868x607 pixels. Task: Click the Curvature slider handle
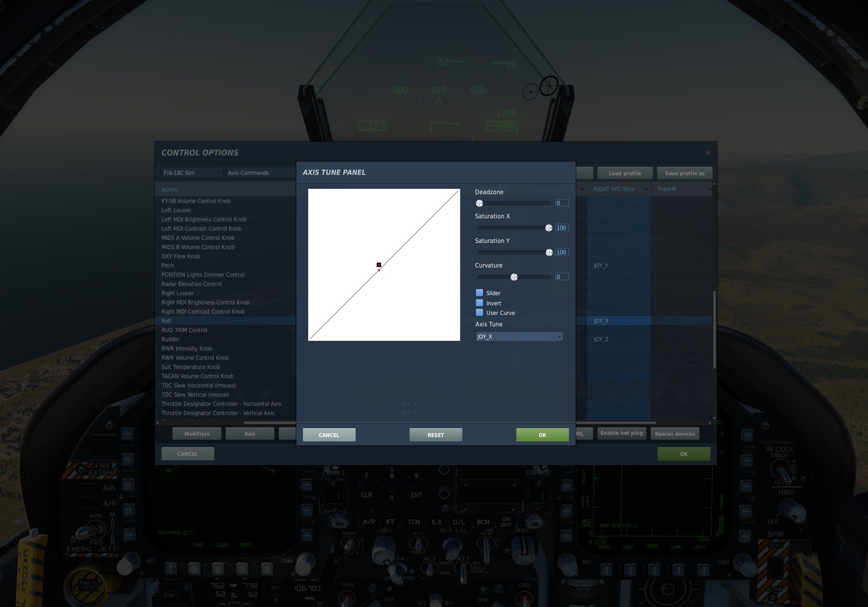click(x=514, y=277)
